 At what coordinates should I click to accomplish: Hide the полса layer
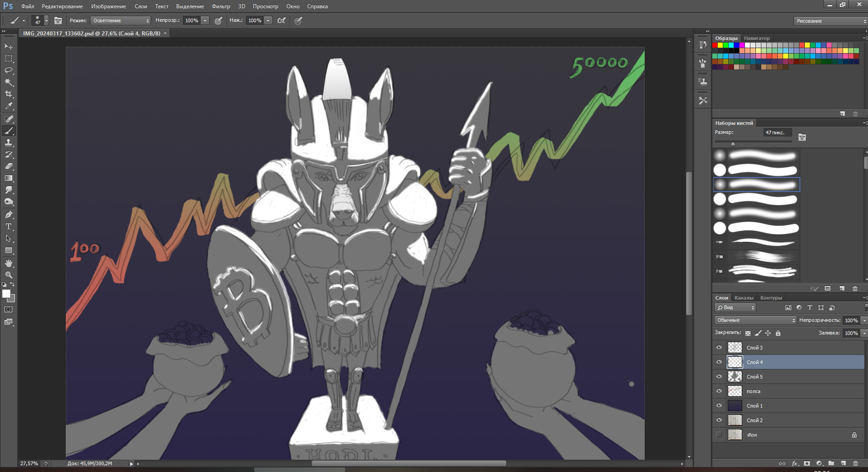tap(719, 391)
